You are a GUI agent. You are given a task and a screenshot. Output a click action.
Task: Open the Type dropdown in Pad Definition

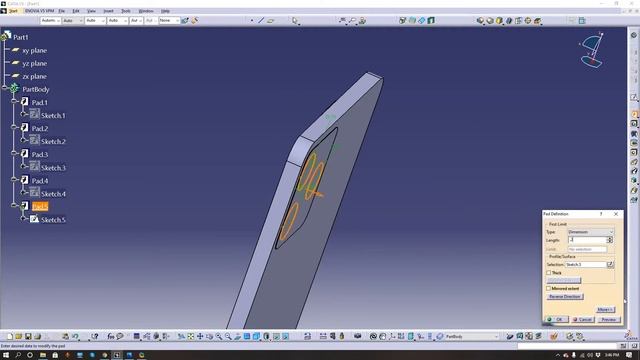(x=591, y=232)
